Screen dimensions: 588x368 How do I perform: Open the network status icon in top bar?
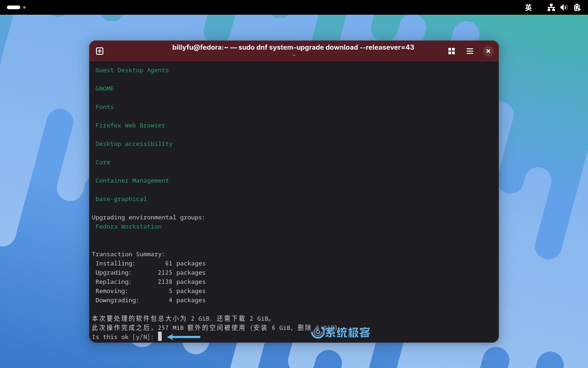point(551,7)
